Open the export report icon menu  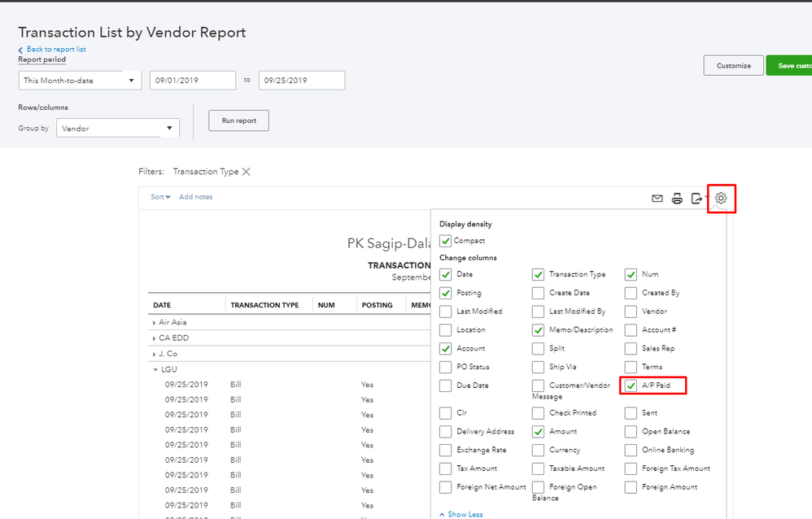pos(697,198)
